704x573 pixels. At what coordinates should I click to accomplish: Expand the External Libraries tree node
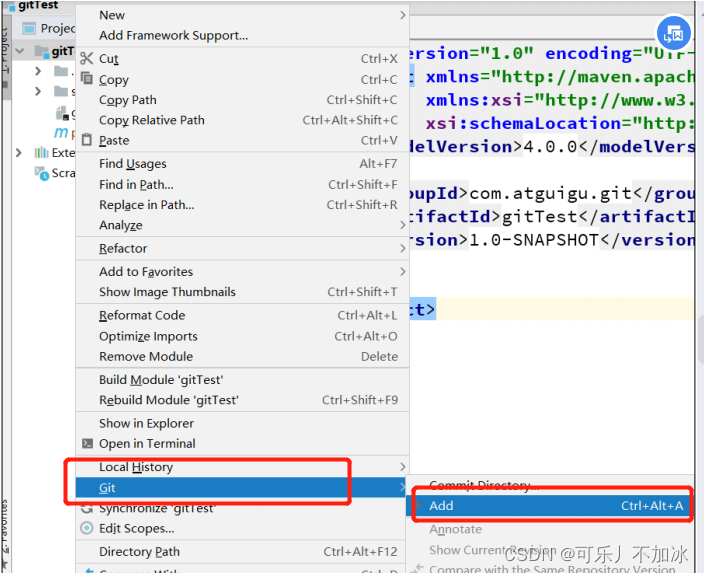pyautogui.click(x=19, y=153)
